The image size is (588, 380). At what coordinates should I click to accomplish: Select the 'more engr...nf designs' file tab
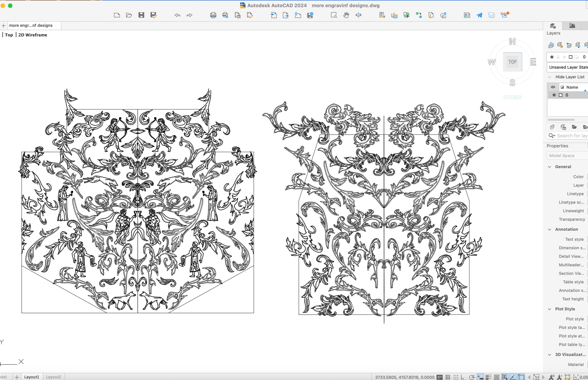pyautogui.click(x=34, y=25)
